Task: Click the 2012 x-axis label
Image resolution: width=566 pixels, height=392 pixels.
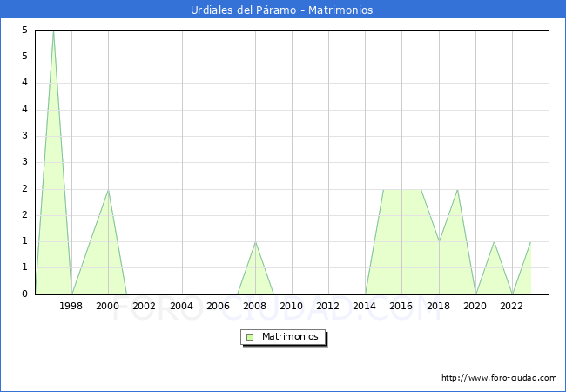Action: click(x=327, y=306)
